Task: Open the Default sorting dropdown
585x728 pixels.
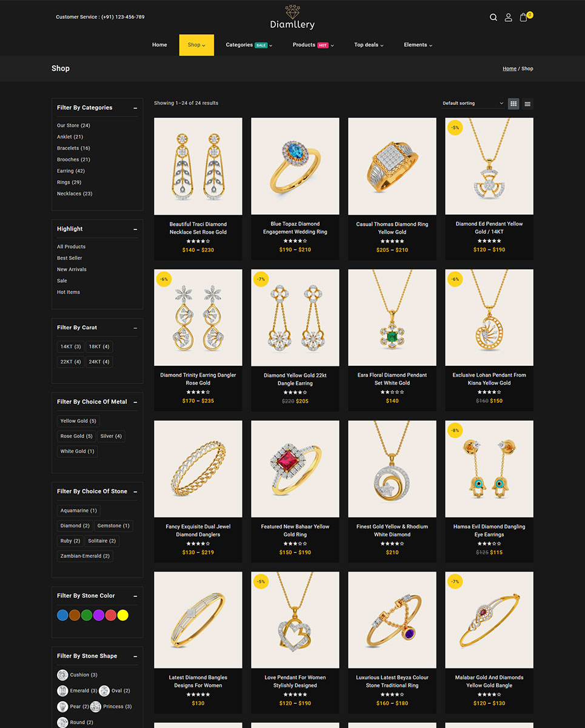Action: point(473,103)
